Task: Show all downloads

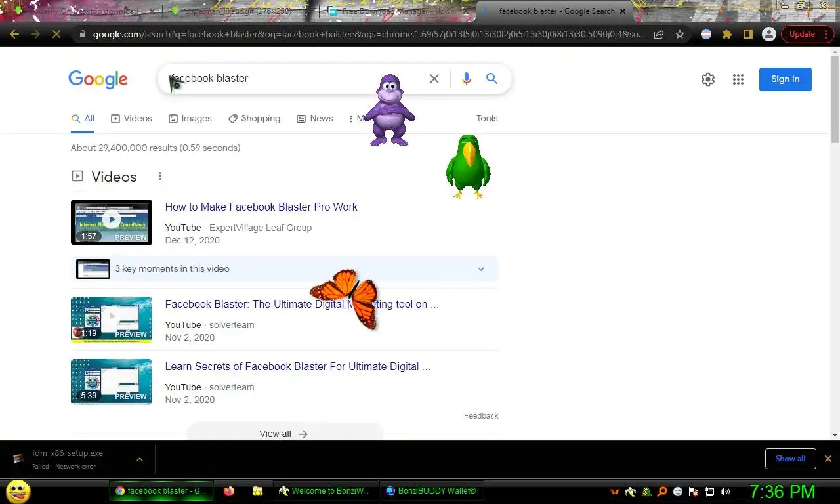Action: (x=790, y=459)
